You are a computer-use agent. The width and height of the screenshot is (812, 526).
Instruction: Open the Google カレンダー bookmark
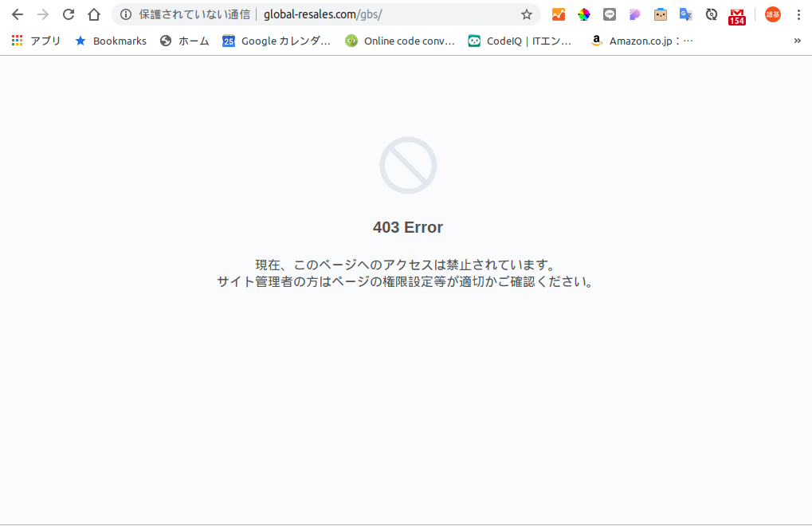[277, 41]
